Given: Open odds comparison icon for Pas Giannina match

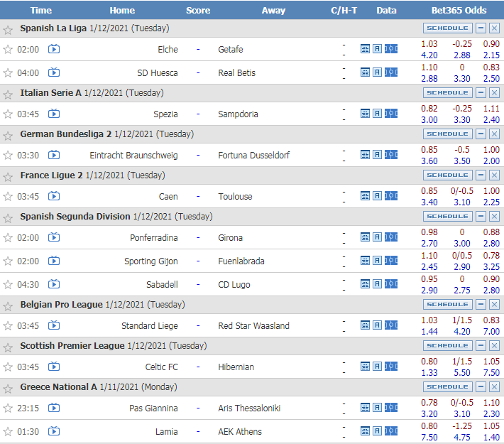Looking at the screenshot, I should click(391, 407).
